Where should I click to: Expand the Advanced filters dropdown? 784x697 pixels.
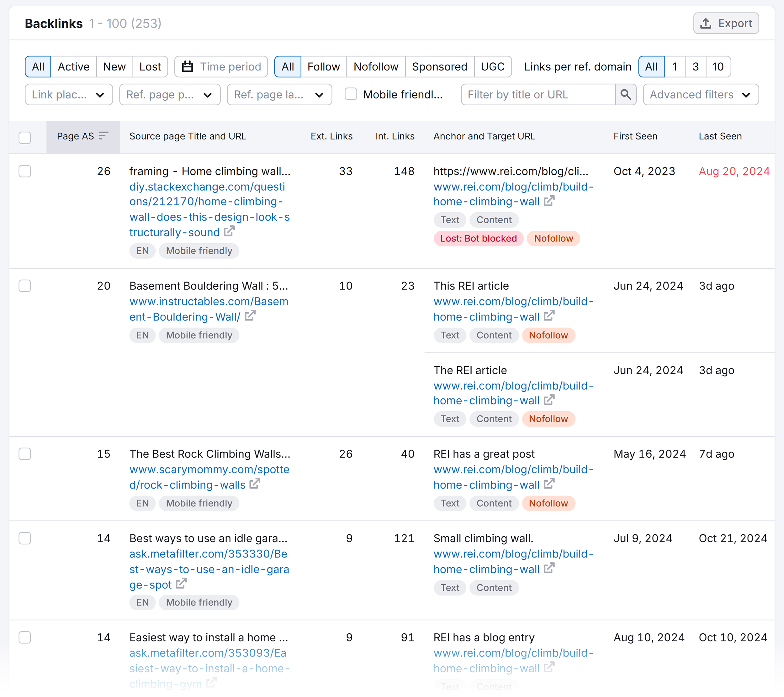[x=700, y=94]
